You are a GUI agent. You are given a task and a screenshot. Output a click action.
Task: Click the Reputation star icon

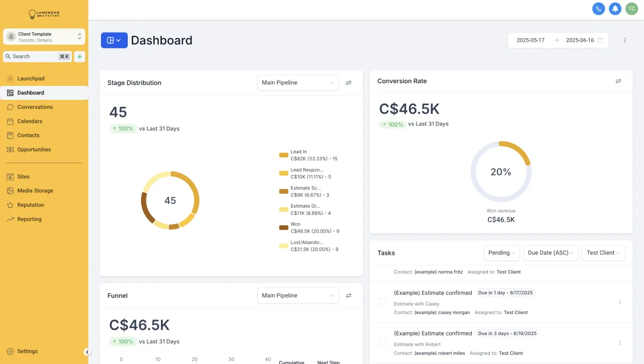pos(10,205)
